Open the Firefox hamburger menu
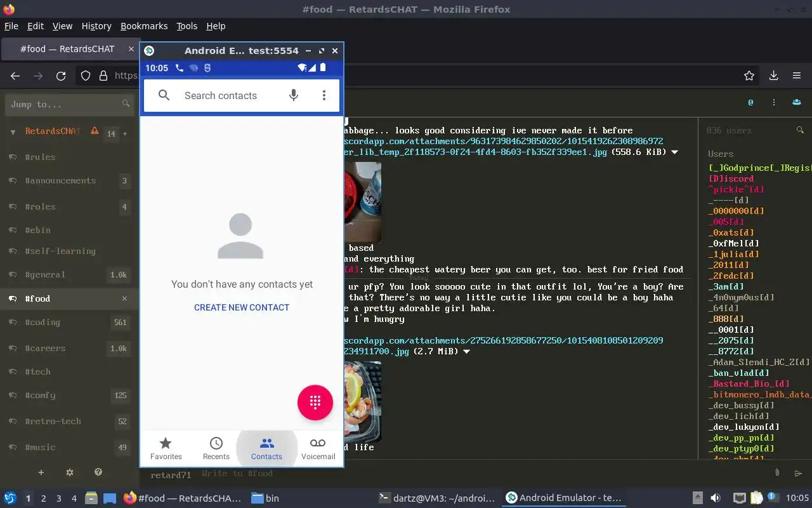812x508 pixels. pos(797,76)
